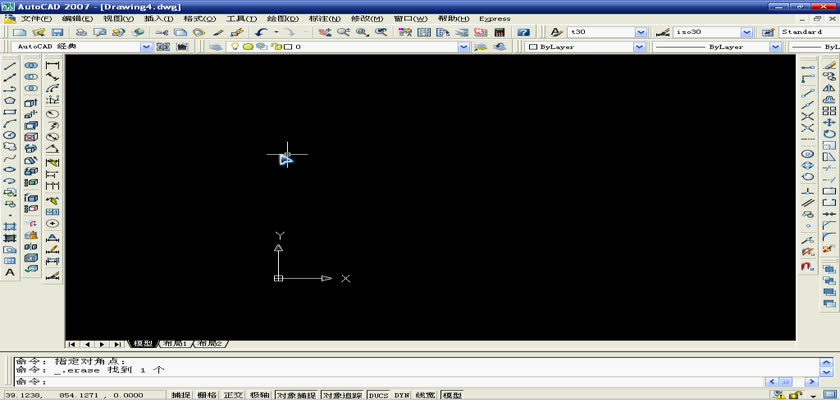This screenshot has width=840, height=400.
Task: Select the Mirror tool
Action: pos(829,88)
